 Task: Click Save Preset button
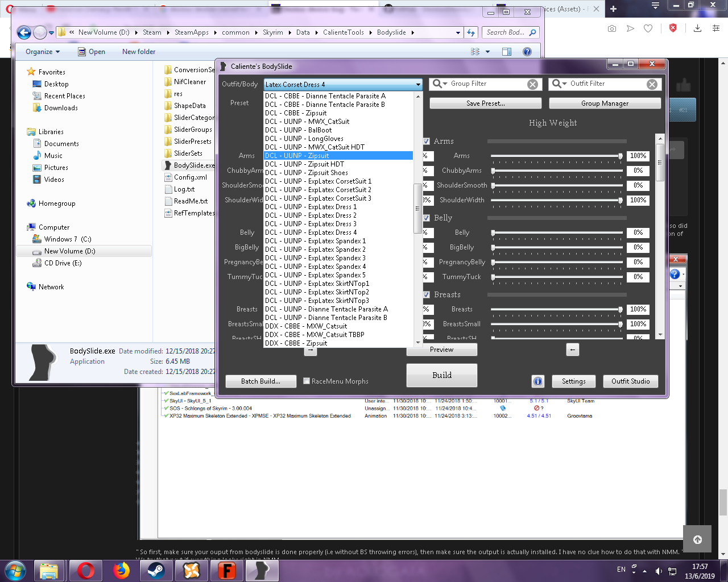(486, 103)
